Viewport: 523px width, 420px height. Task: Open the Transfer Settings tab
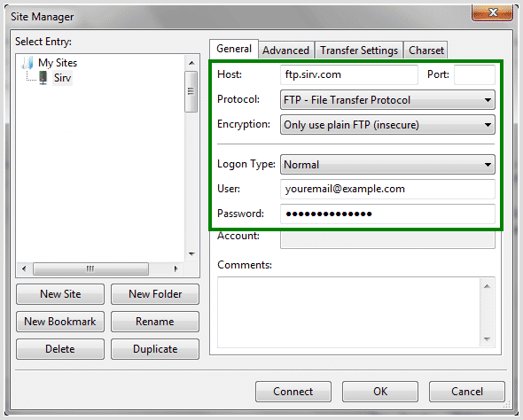(x=359, y=51)
